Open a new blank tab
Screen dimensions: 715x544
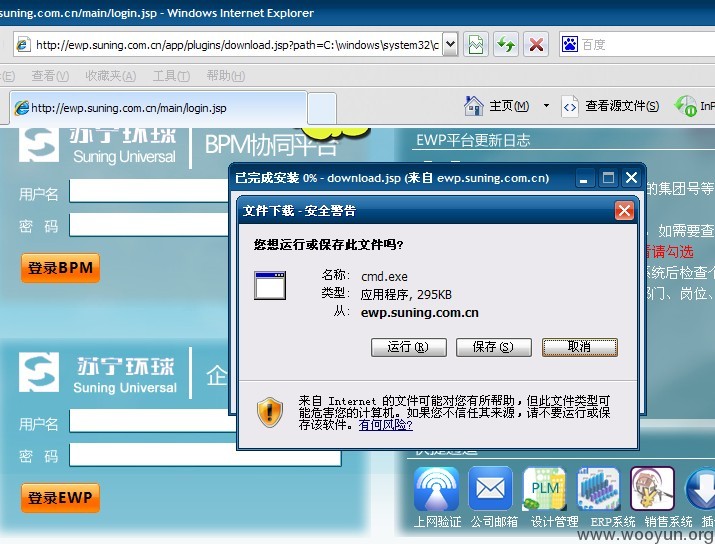322,108
